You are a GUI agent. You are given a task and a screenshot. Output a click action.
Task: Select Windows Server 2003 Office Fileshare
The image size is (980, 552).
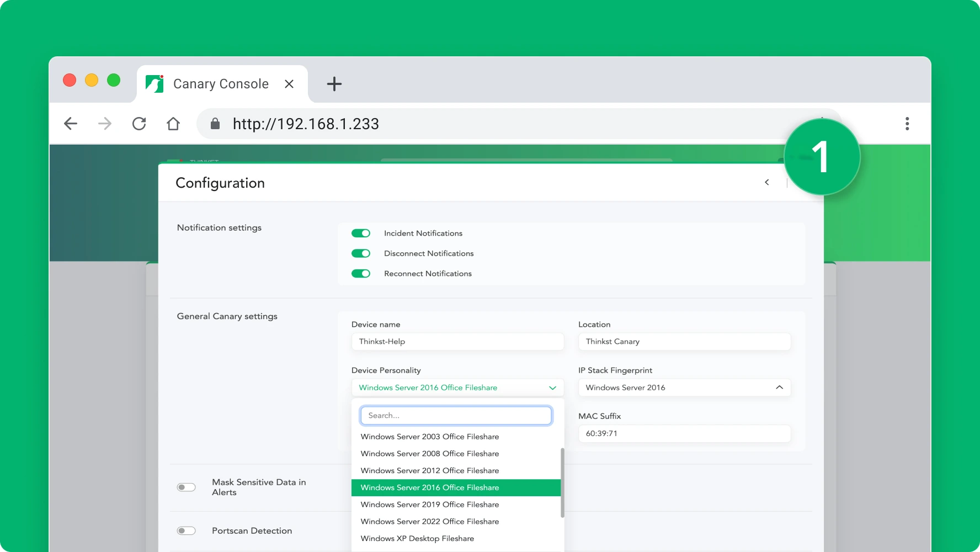pos(456,437)
